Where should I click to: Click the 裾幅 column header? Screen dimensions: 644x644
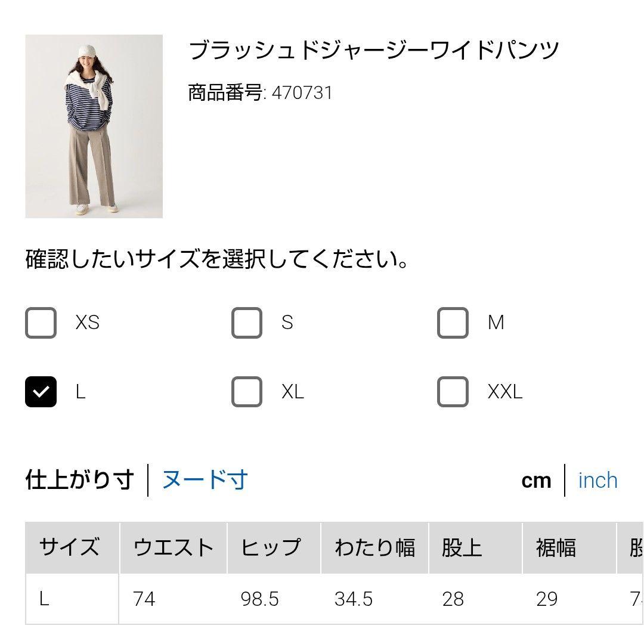tap(556, 547)
